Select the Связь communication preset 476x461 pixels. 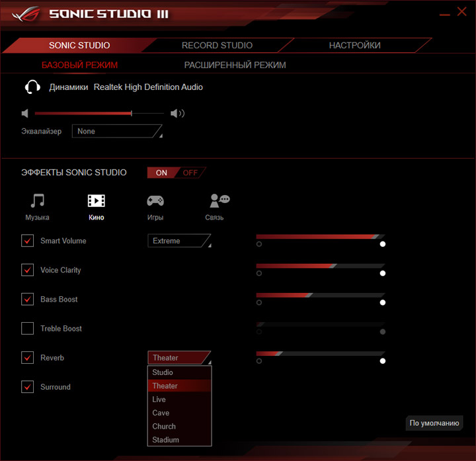[218, 207]
